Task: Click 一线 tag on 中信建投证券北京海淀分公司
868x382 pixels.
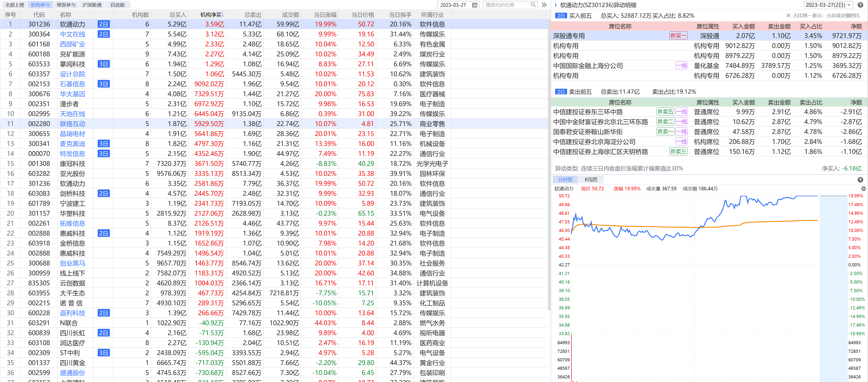Action: click(682, 142)
